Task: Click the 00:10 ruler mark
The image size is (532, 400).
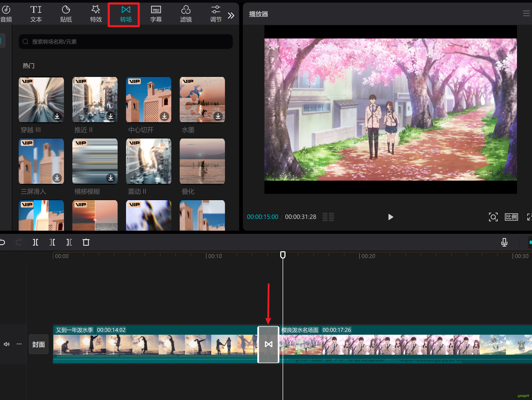Action: pos(215,256)
